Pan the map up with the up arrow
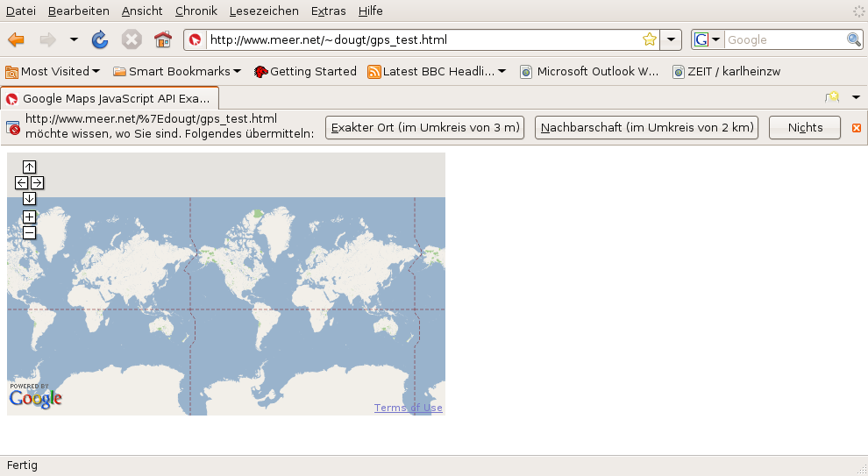The width and height of the screenshot is (868, 476). [29, 167]
